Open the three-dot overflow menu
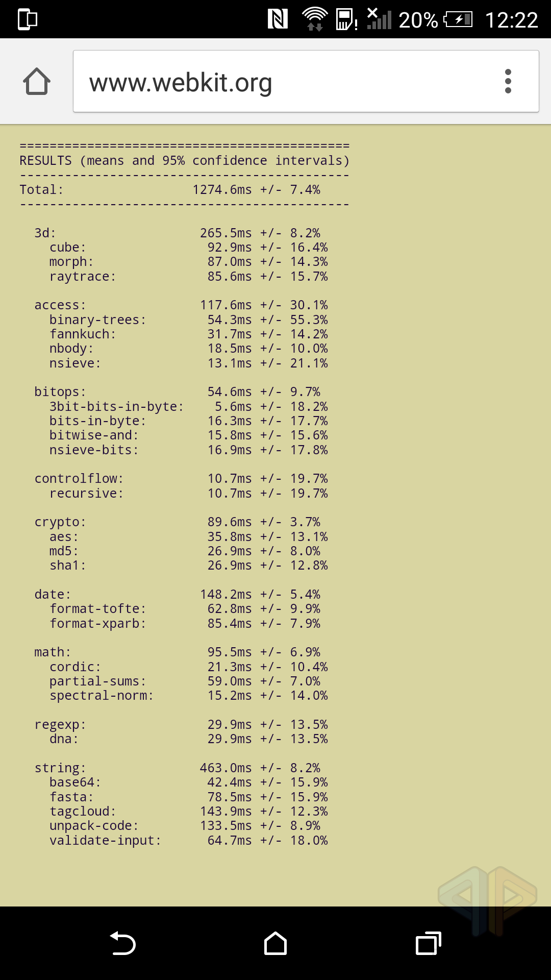 (x=508, y=81)
